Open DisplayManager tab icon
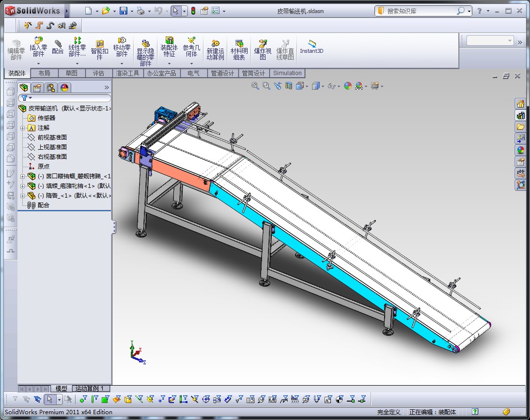The width and height of the screenshot is (530, 420). (x=64, y=88)
